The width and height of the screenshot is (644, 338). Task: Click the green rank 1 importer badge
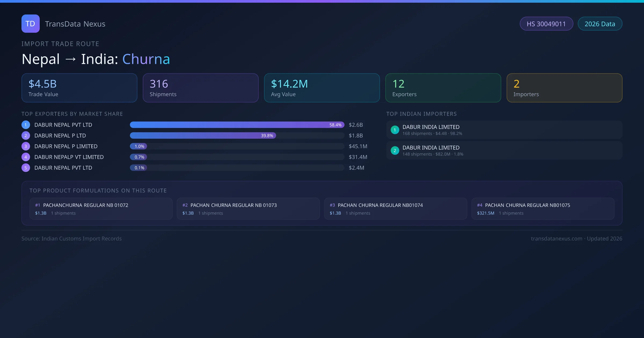tap(395, 130)
